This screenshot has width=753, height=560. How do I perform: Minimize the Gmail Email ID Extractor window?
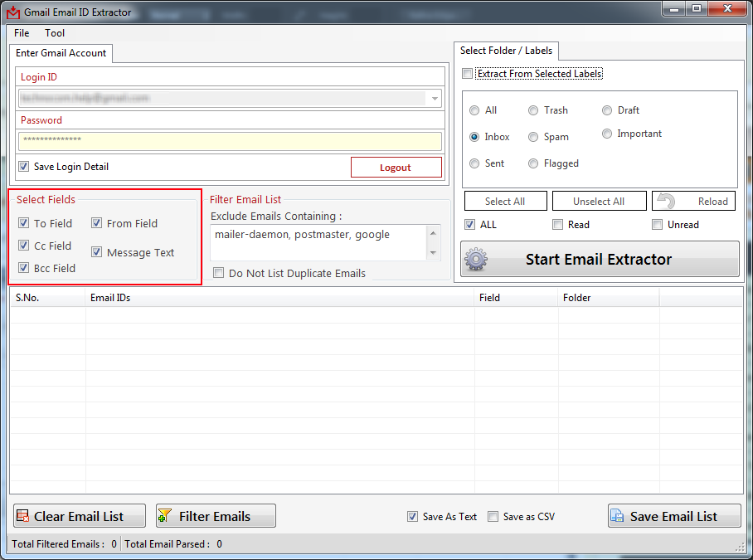click(674, 8)
